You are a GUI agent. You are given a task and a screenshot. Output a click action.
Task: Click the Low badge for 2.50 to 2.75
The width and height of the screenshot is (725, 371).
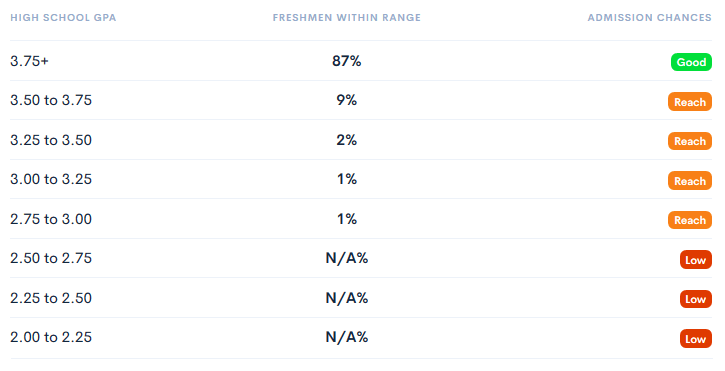696,260
